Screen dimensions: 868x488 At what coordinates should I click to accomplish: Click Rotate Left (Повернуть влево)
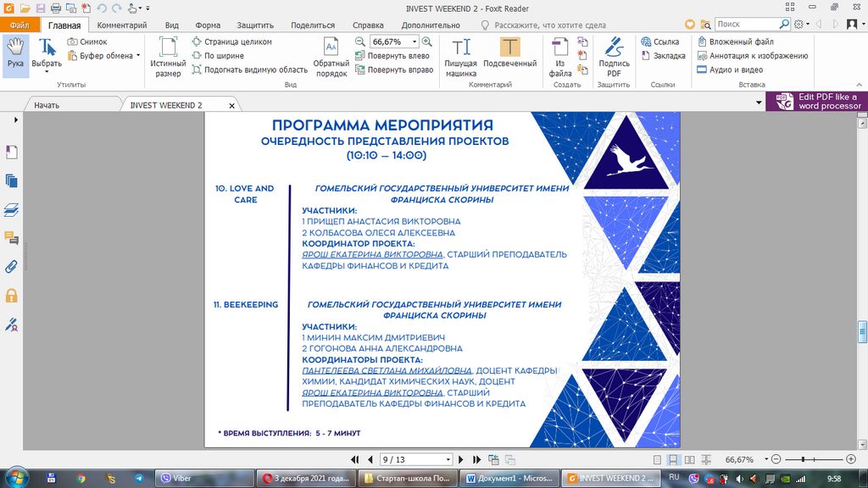pos(392,56)
